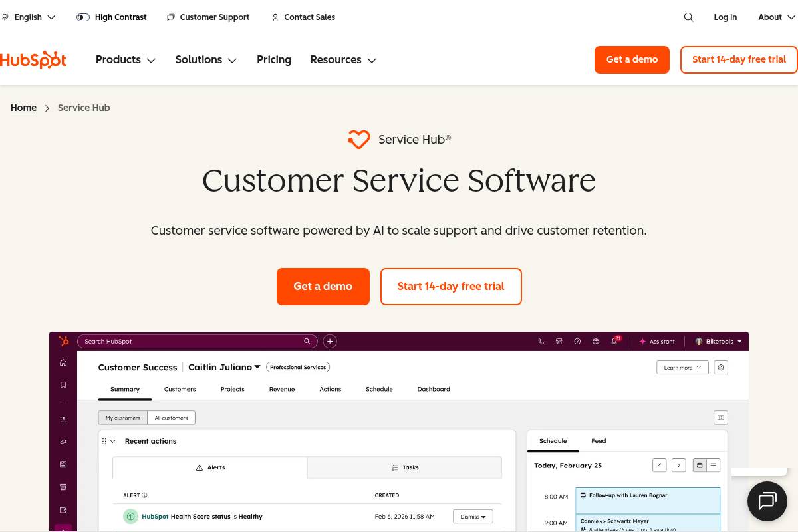Expand the Products menu

click(126, 60)
